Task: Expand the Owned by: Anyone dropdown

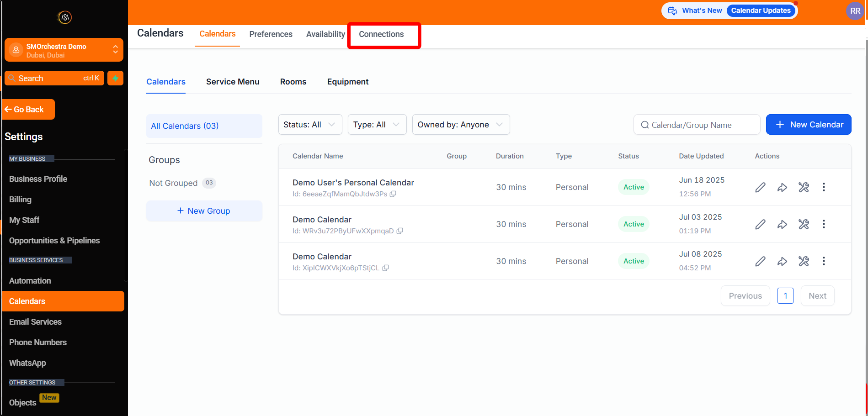Action: pyautogui.click(x=460, y=125)
